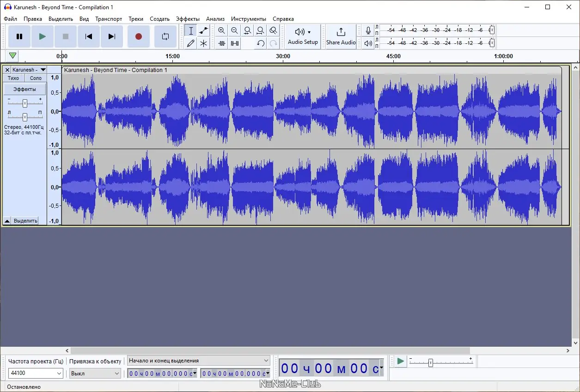580x392 pixels.
Task: Collapse track with the up-arrow button
Action: pos(7,221)
